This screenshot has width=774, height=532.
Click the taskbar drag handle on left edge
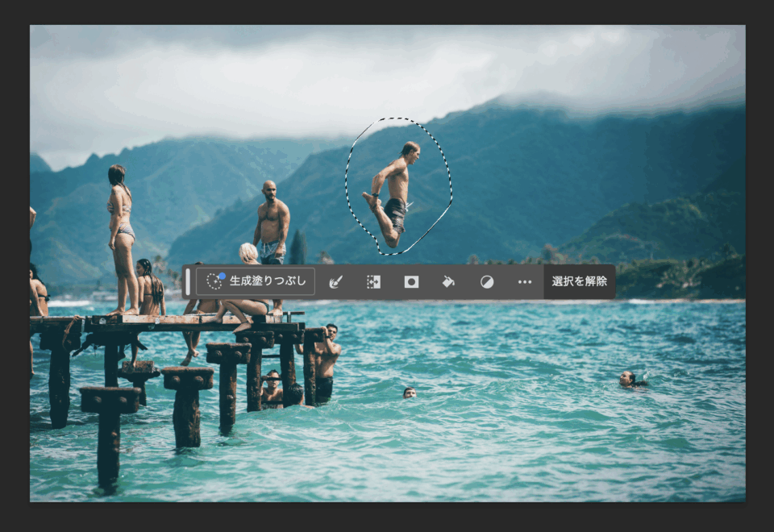188,281
